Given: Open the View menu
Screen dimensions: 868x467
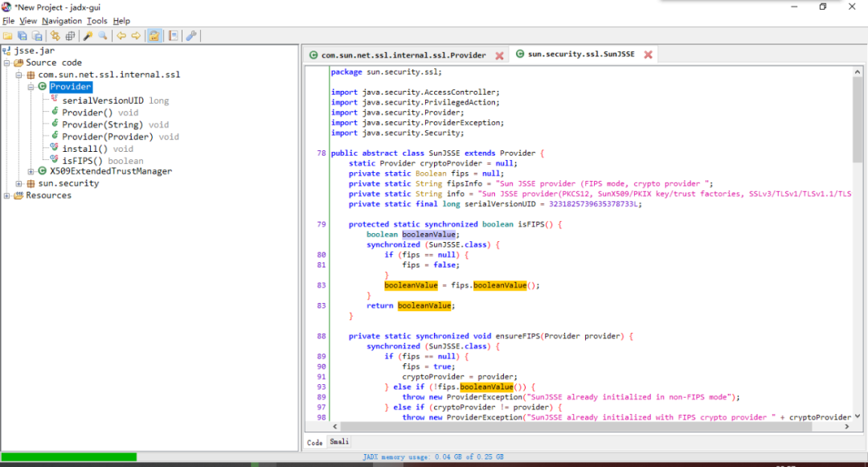Looking at the screenshot, I should click(28, 21).
